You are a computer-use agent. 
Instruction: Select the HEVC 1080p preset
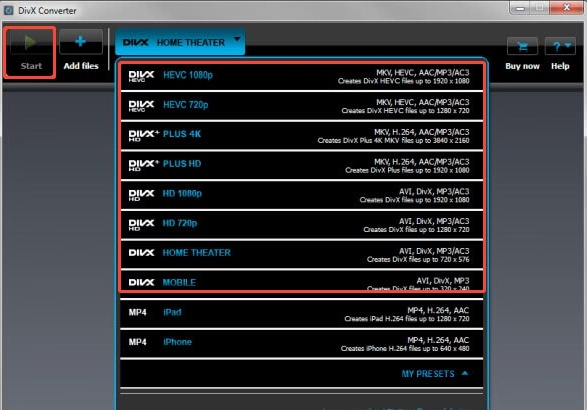point(302,76)
